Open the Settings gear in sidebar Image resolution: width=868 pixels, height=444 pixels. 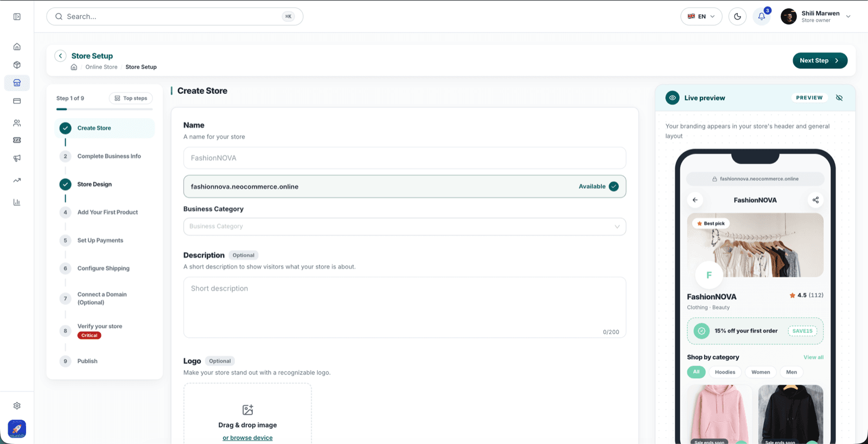click(17, 406)
